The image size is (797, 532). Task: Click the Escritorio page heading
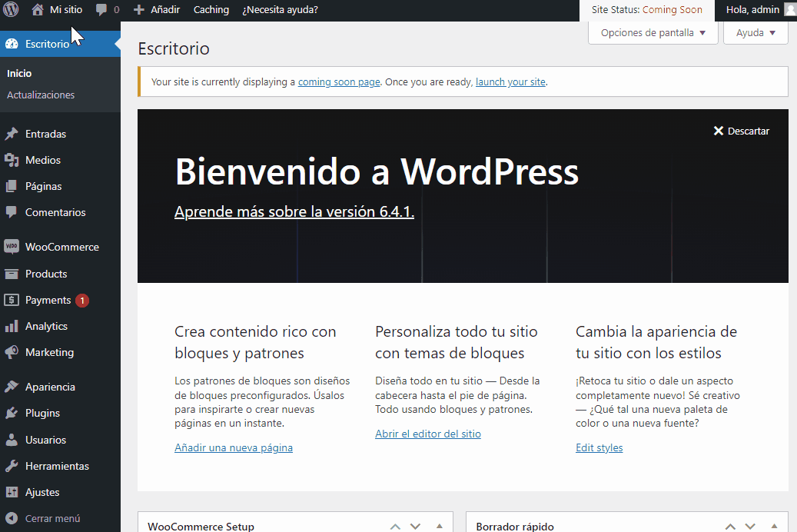tap(174, 49)
